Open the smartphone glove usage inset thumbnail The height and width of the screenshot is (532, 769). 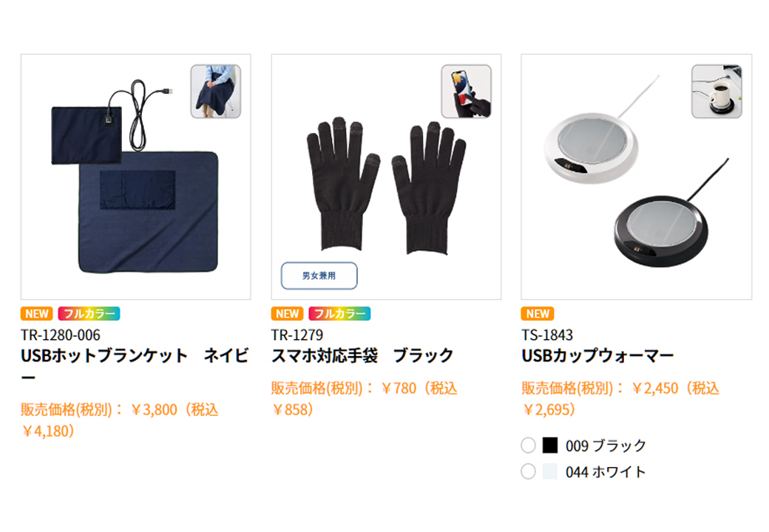[467, 91]
